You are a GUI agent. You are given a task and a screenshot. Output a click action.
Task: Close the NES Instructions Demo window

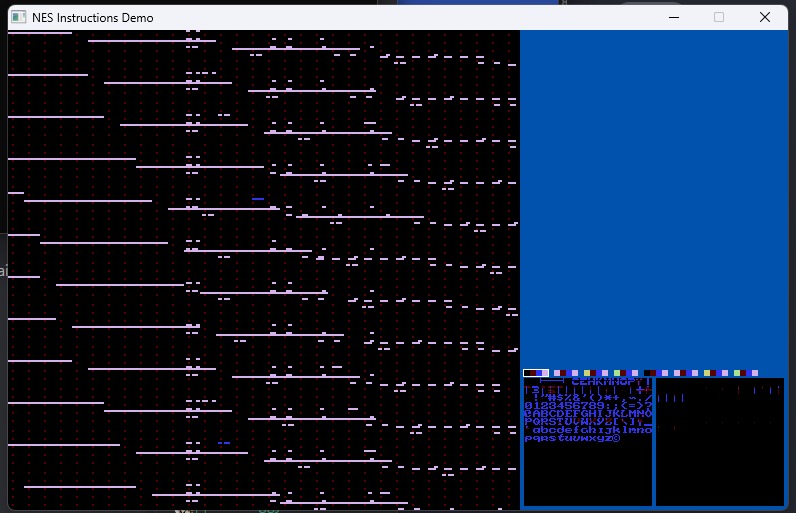tap(765, 17)
